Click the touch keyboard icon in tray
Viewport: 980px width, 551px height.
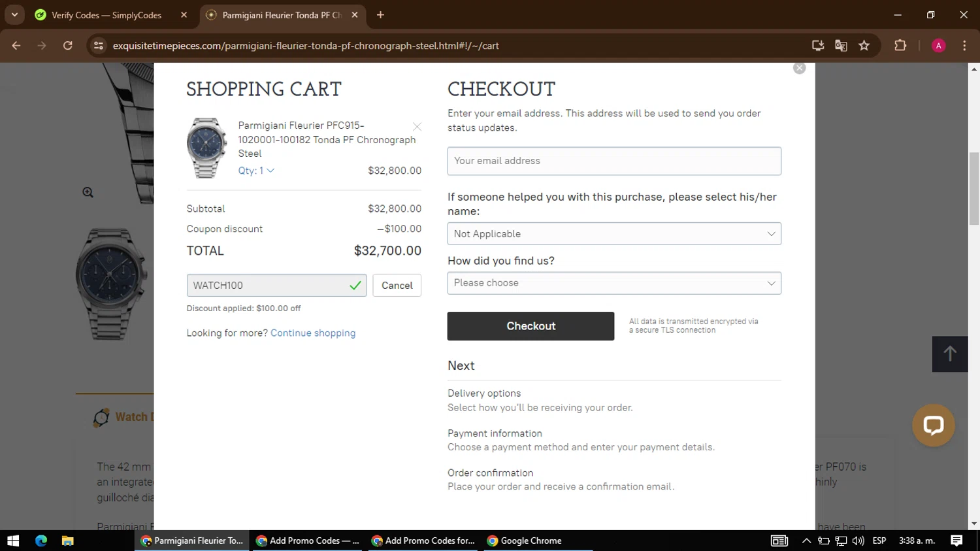[779, 541]
